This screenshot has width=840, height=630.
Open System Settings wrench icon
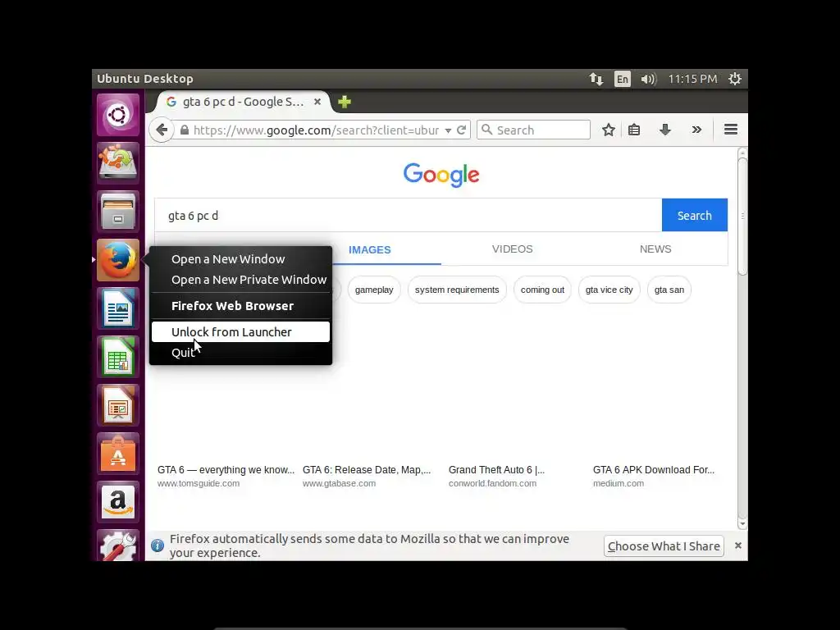[x=118, y=546]
